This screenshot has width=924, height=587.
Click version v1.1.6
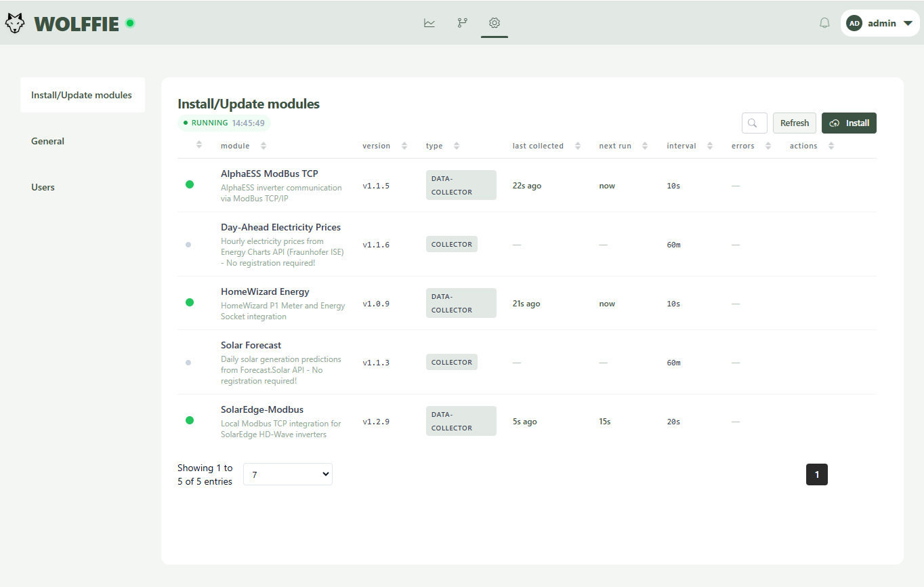point(376,245)
